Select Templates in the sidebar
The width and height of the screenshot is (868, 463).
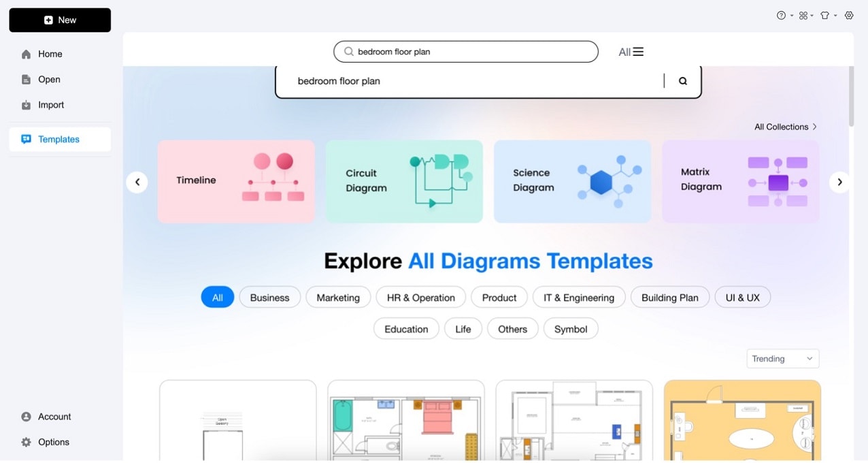pos(59,139)
